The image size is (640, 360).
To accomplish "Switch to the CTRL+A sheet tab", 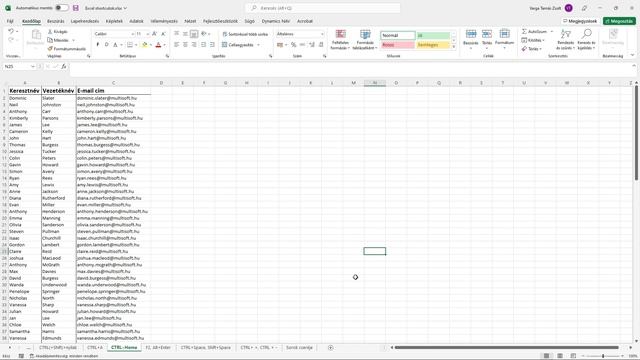I will pos(95,348).
